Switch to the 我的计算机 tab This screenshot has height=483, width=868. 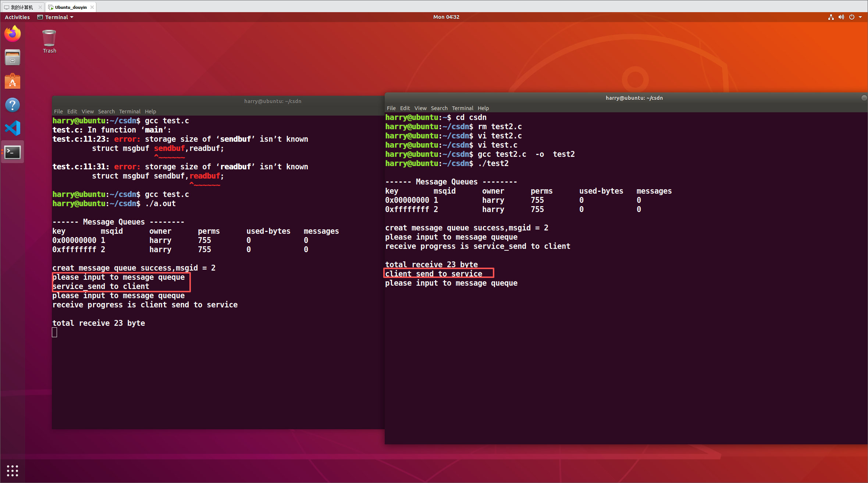coord(22,7)
